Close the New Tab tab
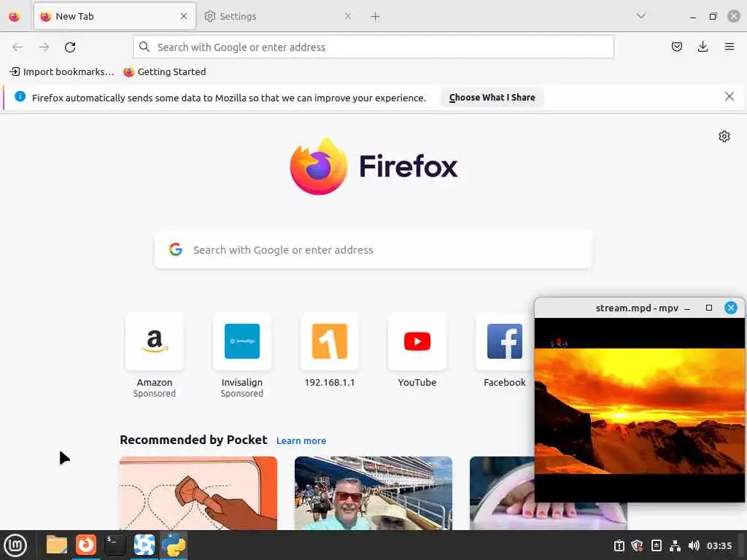The width and height of the screenshot is (747, 560). click(184, 16)
